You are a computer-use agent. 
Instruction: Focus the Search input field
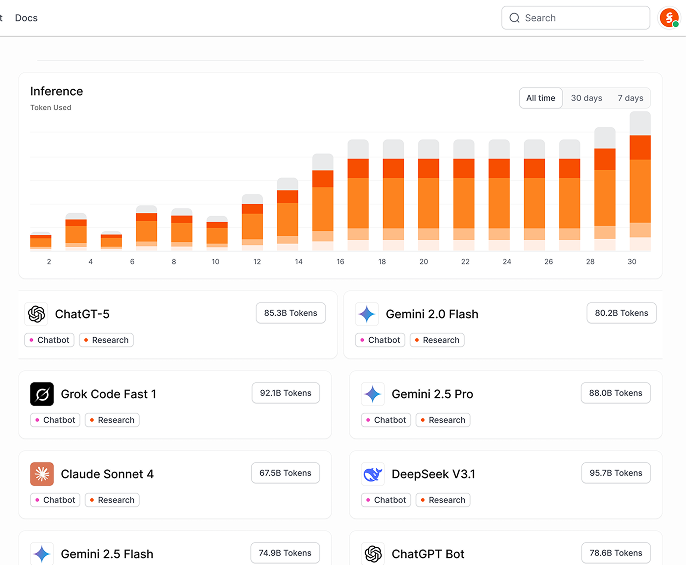575,18
